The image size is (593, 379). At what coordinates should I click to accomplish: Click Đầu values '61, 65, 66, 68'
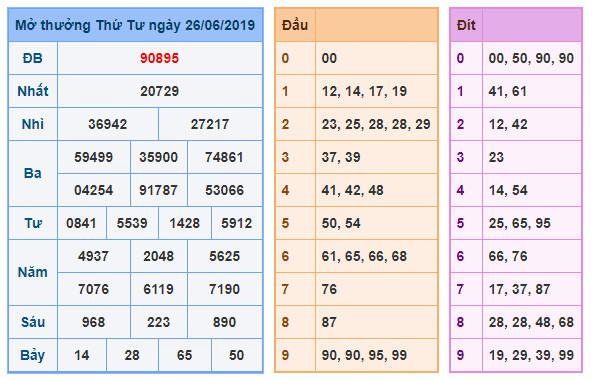click(x=364, y=256)
